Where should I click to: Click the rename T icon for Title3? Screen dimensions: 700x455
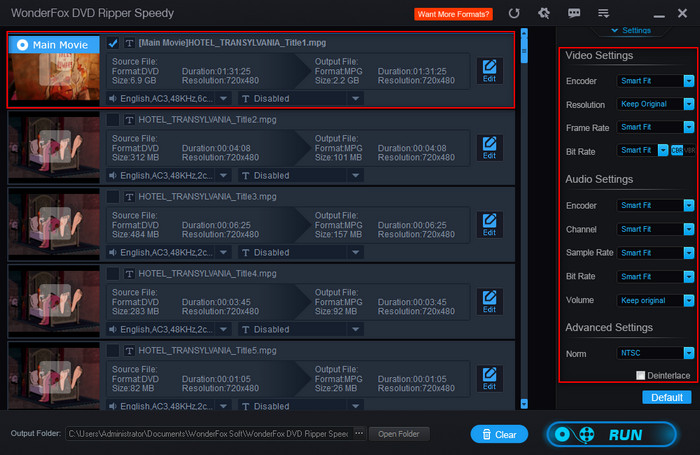(x=129, y=196)
